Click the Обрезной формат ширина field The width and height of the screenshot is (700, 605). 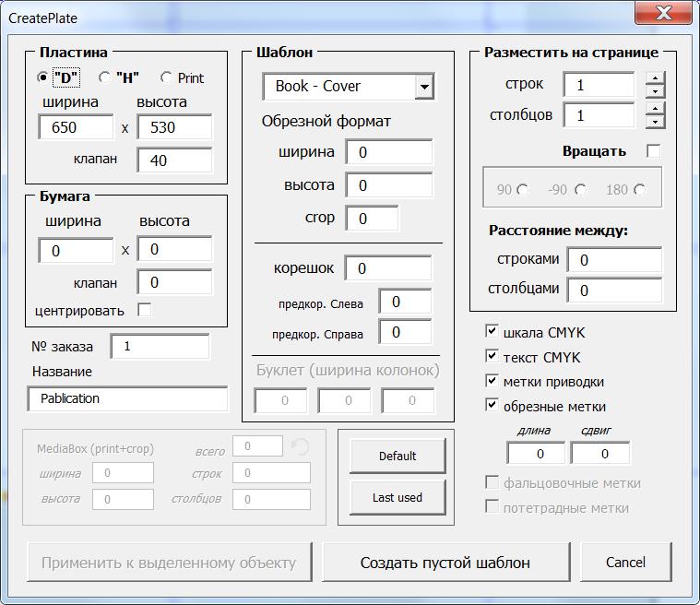[x=389, y=152]
